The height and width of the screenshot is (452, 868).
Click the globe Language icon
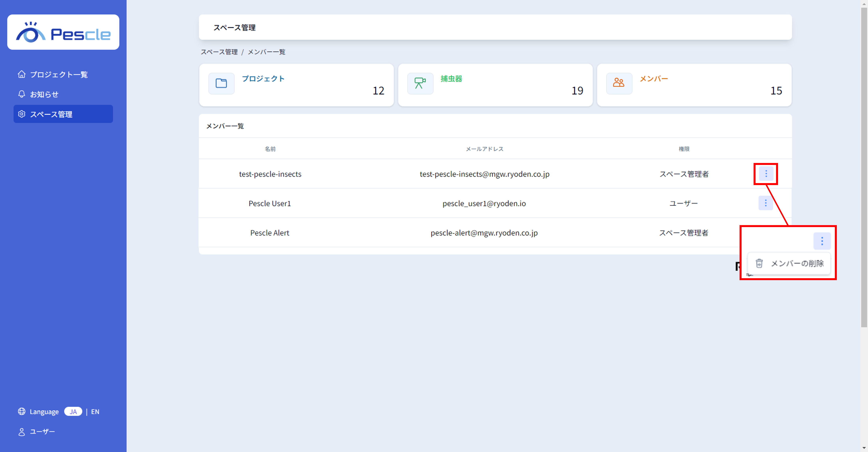click(22, 411)
